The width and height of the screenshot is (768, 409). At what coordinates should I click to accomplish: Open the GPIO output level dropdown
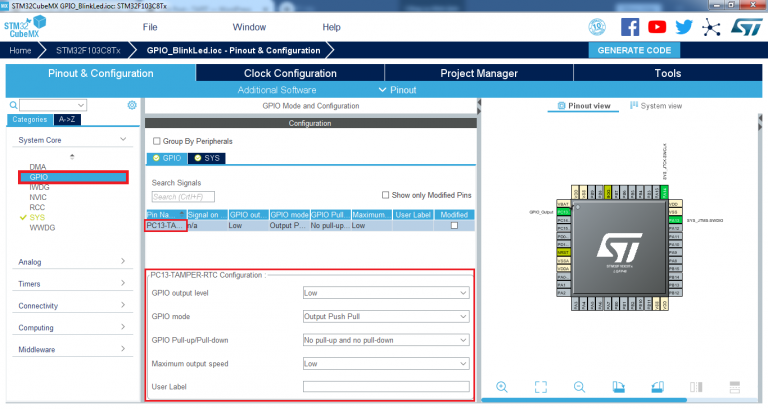tap(385, 293)
